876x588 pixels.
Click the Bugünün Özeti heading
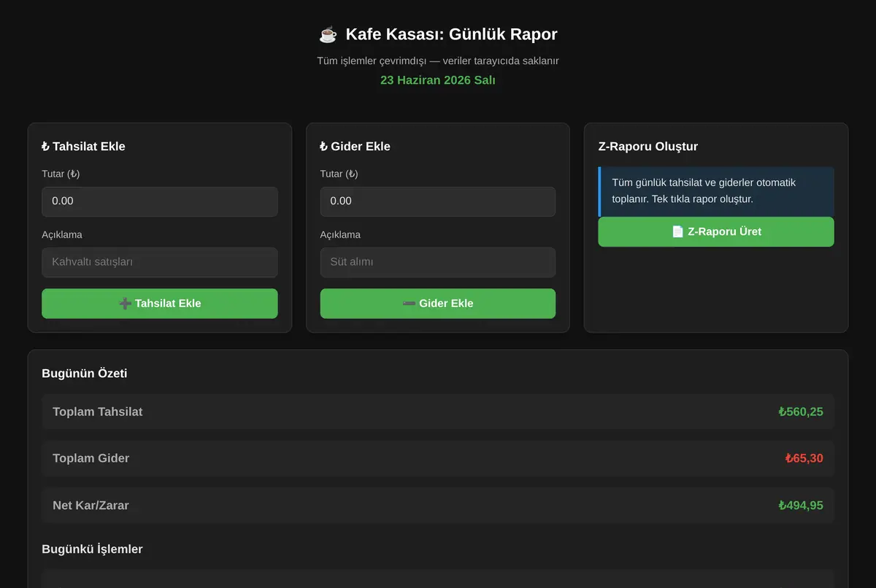pyautogui.click(x=85, y=374)
